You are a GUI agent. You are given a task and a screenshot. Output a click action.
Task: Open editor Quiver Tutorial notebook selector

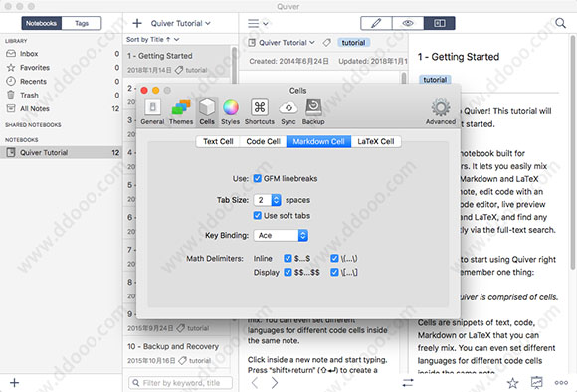click(282, 43)
